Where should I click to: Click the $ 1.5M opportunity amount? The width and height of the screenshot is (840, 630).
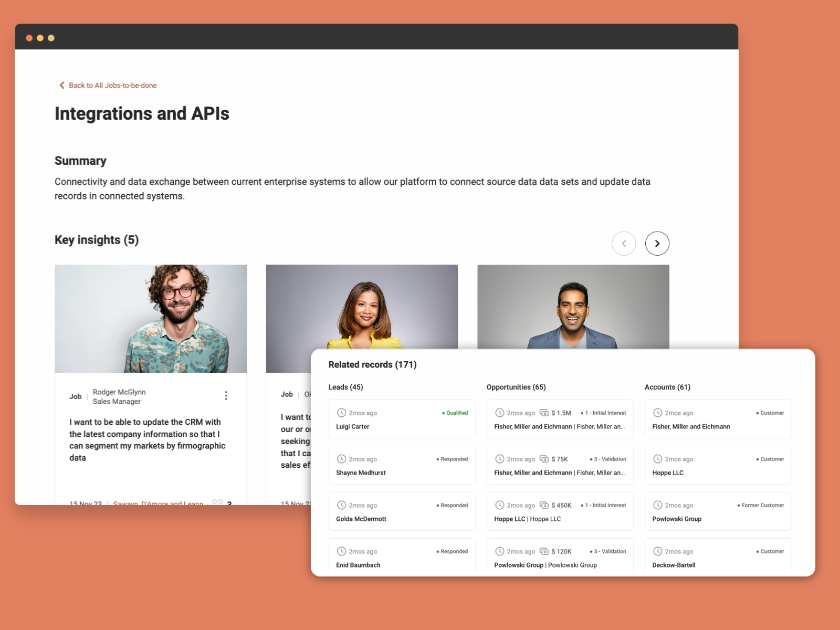(561, 413)
